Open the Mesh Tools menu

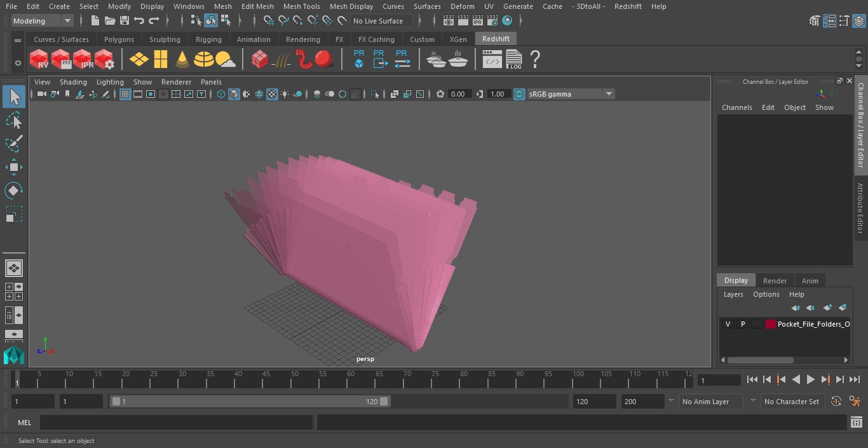point(301,6)
